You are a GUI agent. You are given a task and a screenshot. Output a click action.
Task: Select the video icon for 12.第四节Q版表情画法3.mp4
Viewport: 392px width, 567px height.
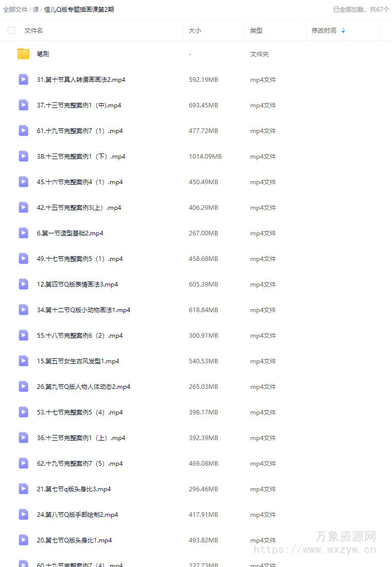(x=24, y=284)
